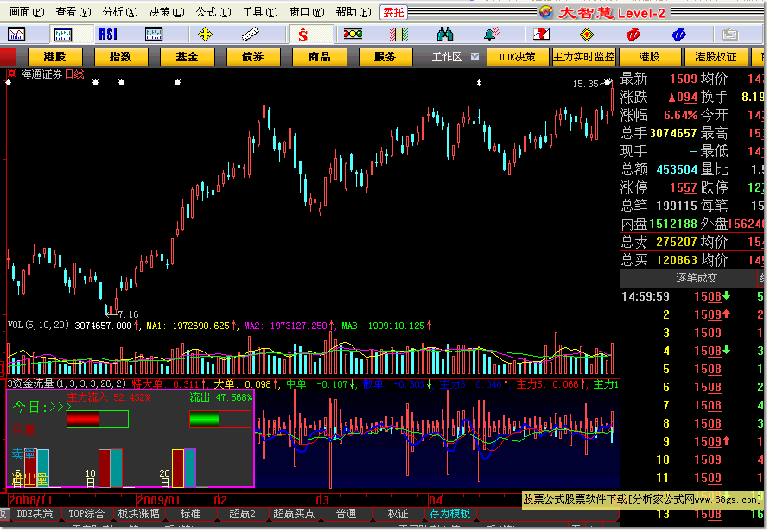Click the VOL(5,10,20) indicator label

click(38, 326)
